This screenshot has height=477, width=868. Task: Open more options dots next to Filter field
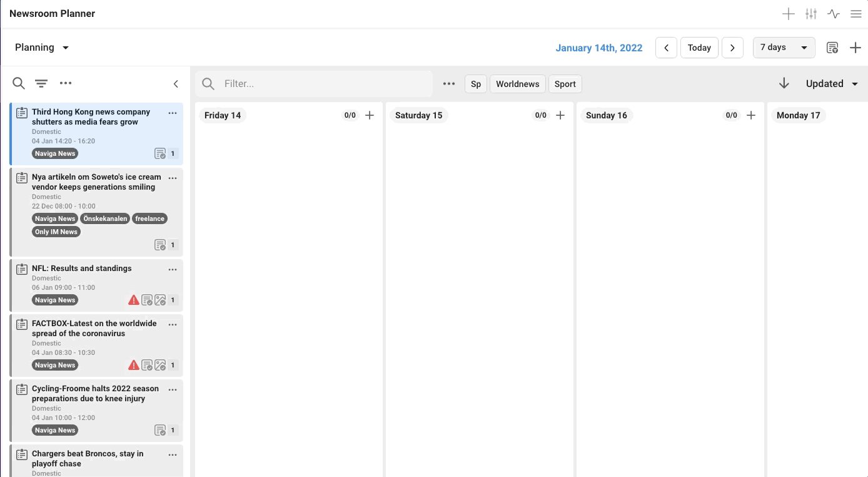tap(449, 83)
